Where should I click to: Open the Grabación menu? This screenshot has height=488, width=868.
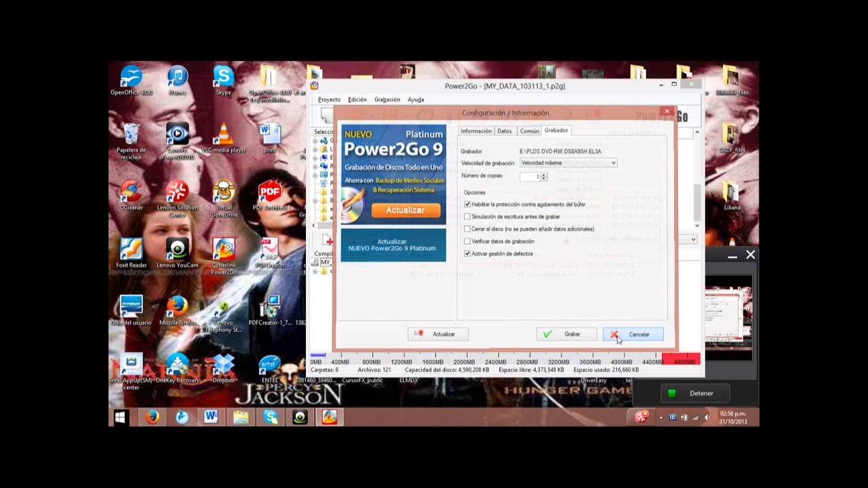tap(387, 100)
